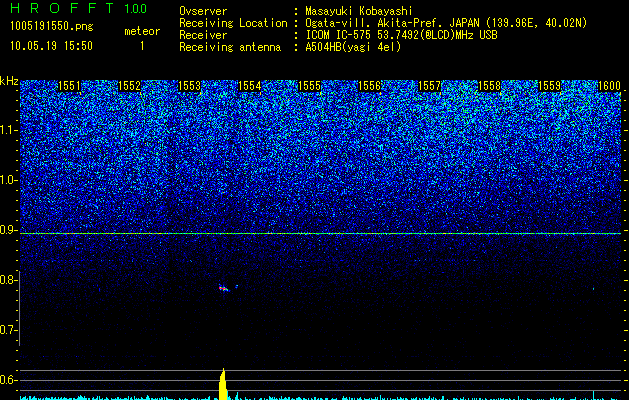
Task: Click the 0.6 kHz axis label
Action: pyautogui.click(x=8, y=380)
